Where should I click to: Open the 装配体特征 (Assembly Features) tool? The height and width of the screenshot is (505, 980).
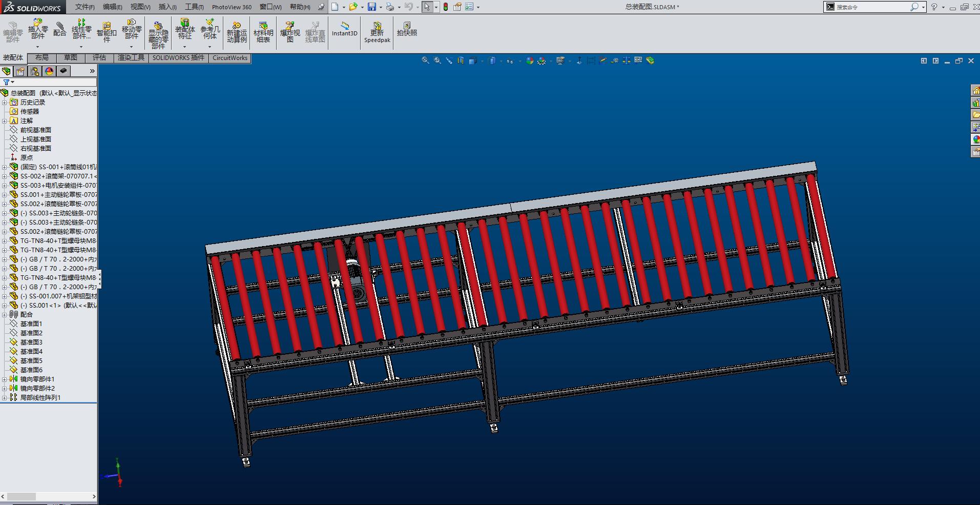tap(185, 29)
